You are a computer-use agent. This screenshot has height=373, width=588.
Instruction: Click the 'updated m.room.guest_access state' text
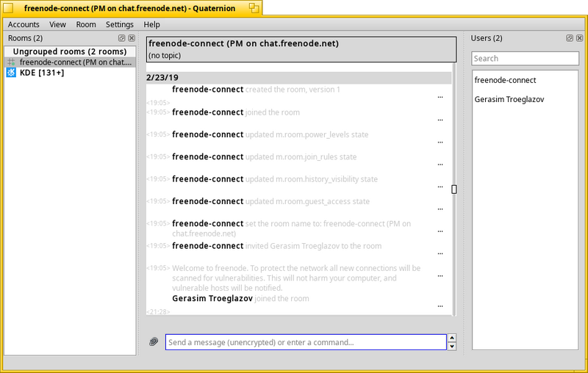pos(307,201)
